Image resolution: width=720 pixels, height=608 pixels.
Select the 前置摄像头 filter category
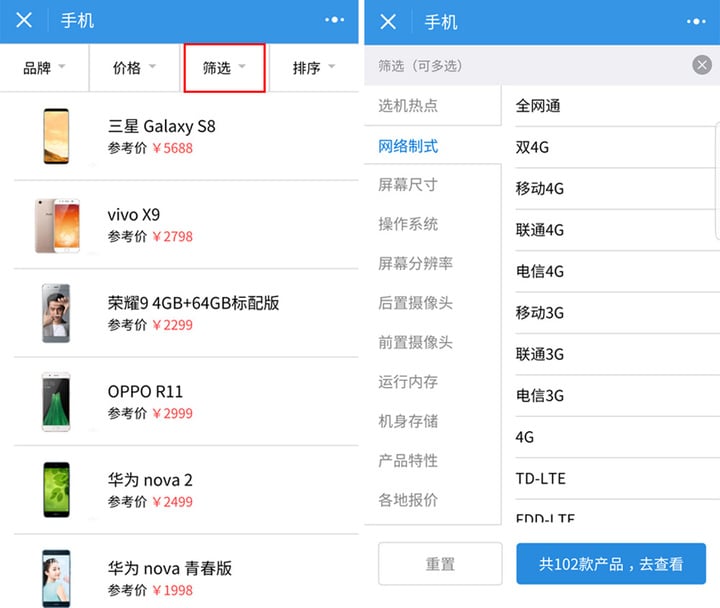[x=433, y=342]
